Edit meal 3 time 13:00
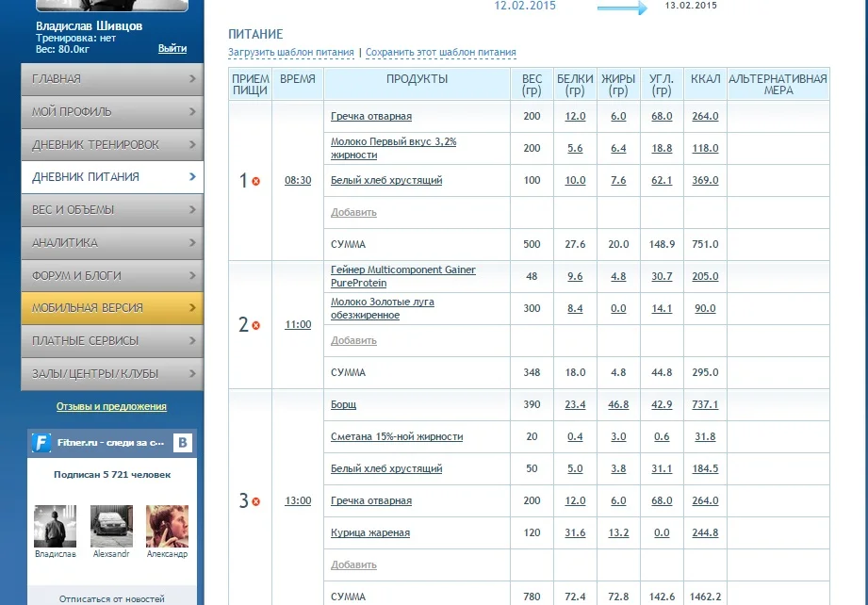This screenshot has width=868, height=605. coord(298,500)
